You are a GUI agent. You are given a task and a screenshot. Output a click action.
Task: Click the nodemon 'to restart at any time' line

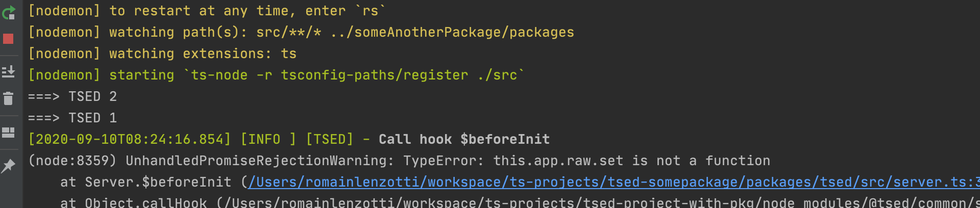207,11
